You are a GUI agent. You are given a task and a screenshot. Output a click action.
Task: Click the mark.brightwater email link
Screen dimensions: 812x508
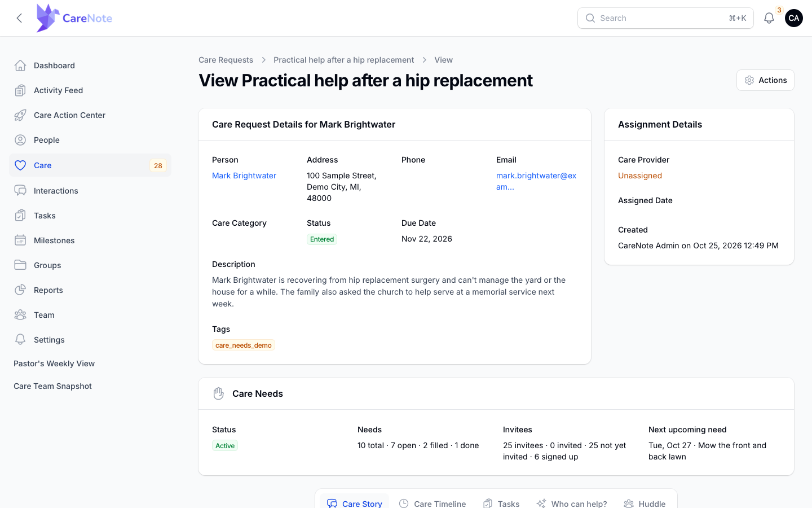pyautogui.click(x=536, y=181)
